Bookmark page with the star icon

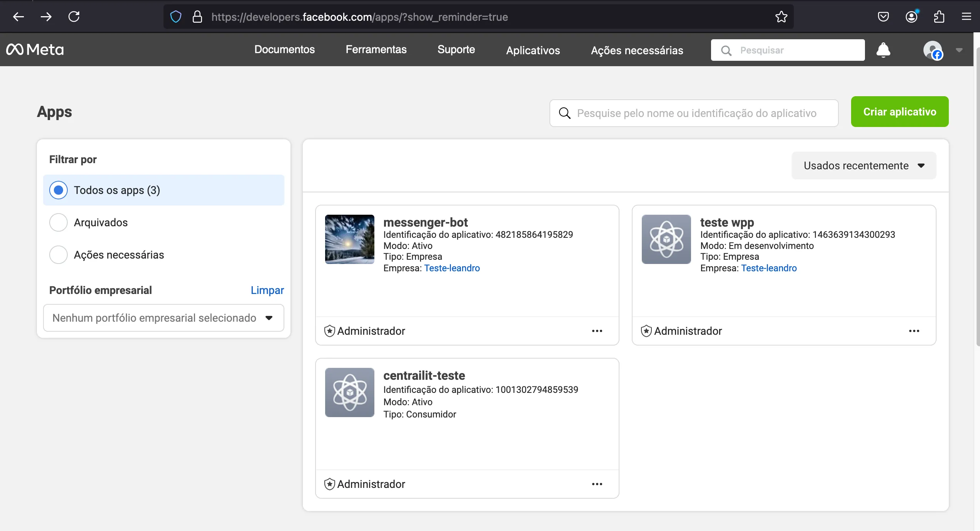click(x=781, y=17)
